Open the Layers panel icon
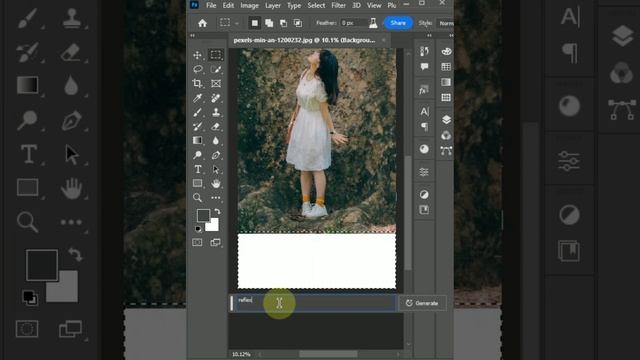Viewport: 640px width, 360px height. (x=446, y=120)
